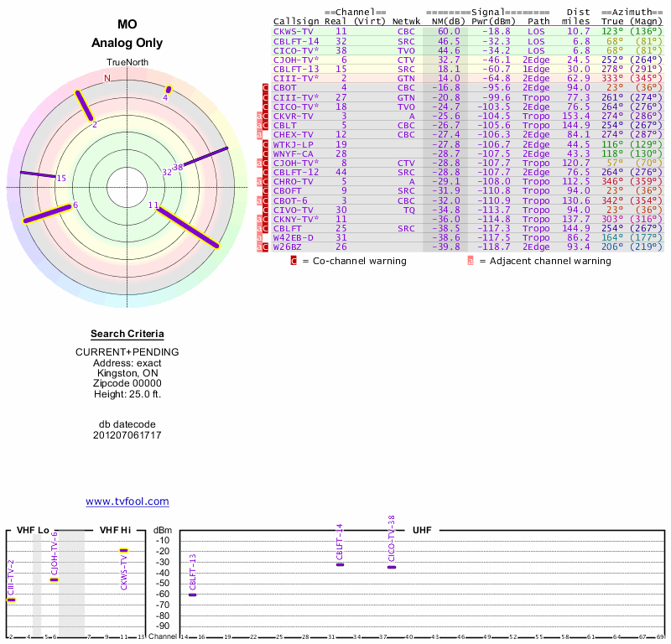Click the CICO-TV-38 signal bar in the UHF chart

pos(391,568)
